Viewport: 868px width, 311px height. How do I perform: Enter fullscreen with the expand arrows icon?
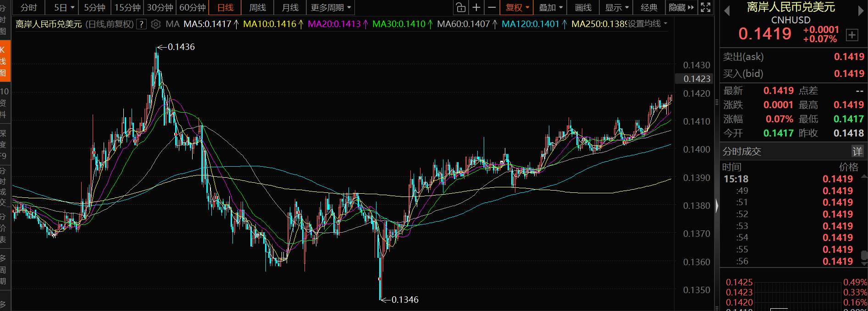coord(706,7)
